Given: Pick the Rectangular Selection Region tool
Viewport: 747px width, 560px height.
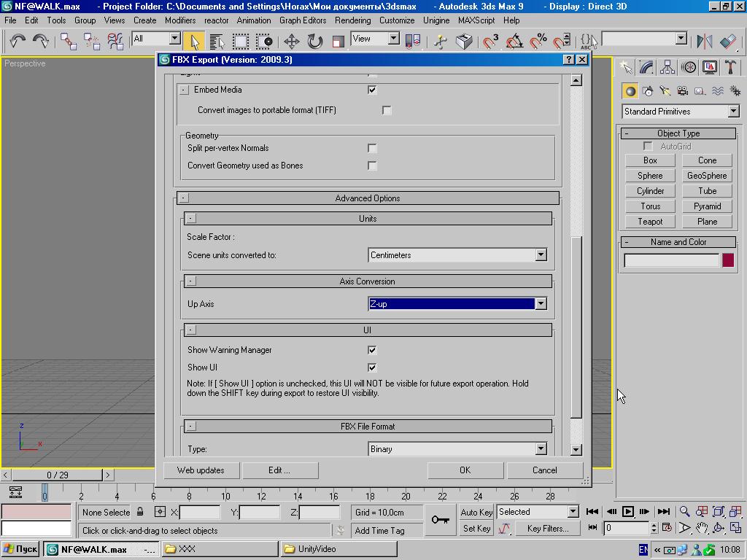Looking at the screenshot, I should (x=241, y=42).
